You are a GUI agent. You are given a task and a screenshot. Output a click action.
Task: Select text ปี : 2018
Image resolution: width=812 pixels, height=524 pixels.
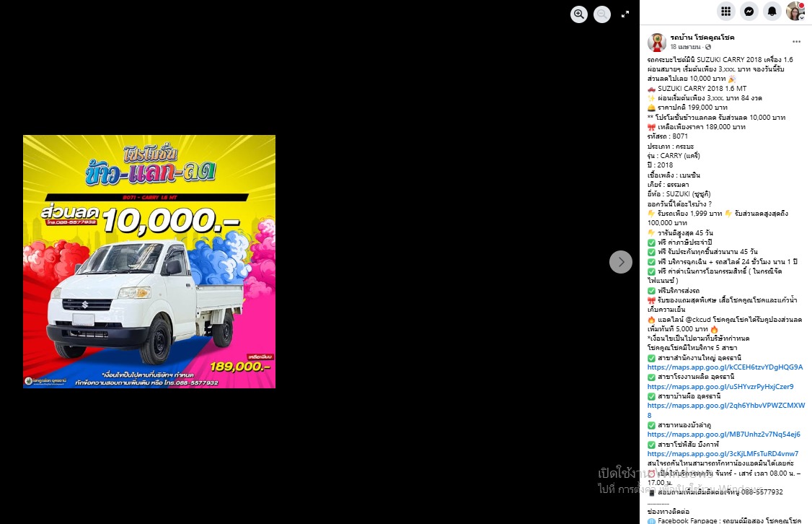661,165
